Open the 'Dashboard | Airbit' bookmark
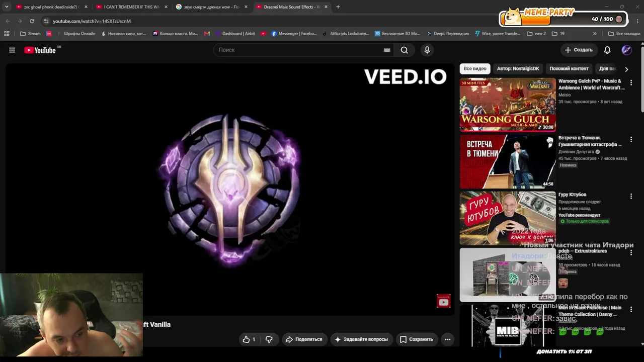 coord(235,34)
